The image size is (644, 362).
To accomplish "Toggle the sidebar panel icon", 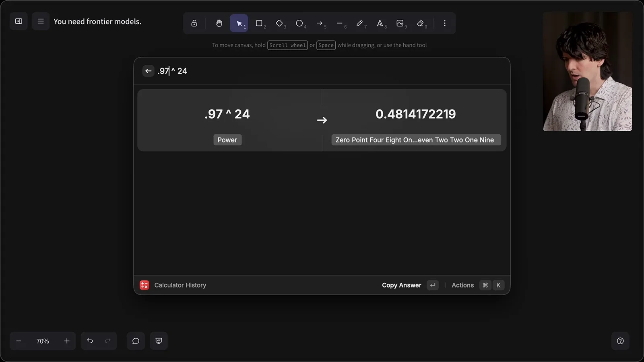I will point(19,21).
